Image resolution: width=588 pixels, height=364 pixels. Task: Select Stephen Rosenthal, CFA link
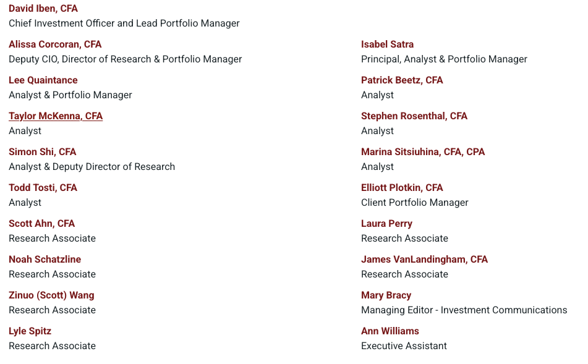pyautogui.click(x=414, y=116)
